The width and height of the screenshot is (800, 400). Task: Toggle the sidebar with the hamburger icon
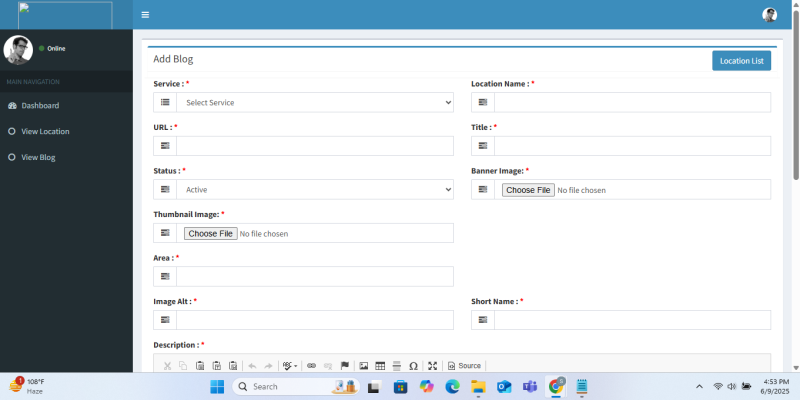(x=145, y=15)
